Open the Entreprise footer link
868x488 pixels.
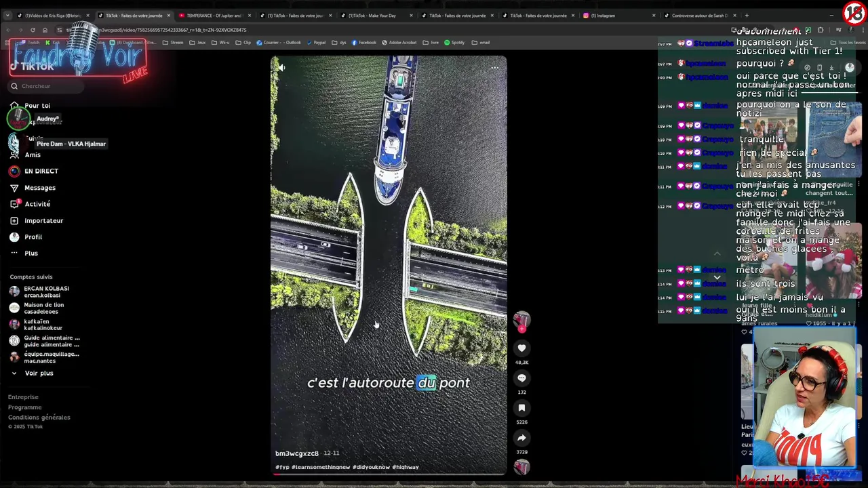click(23, 397)
